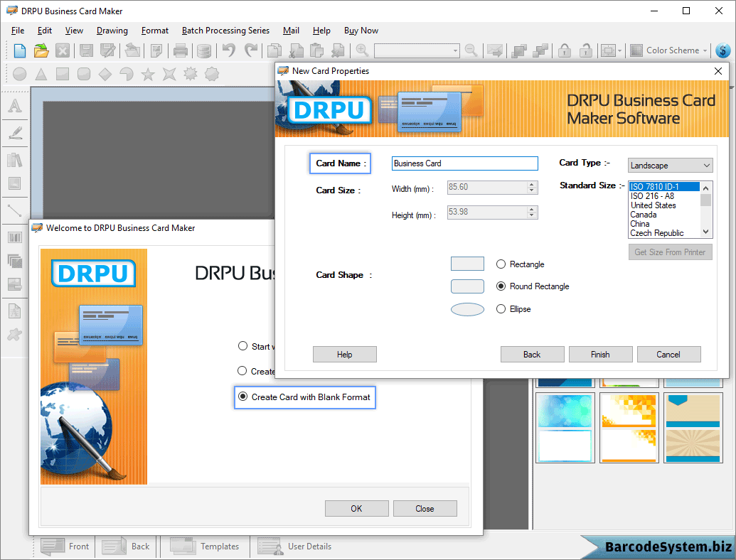Select the triangle shape tool

[x=41, y=74]
